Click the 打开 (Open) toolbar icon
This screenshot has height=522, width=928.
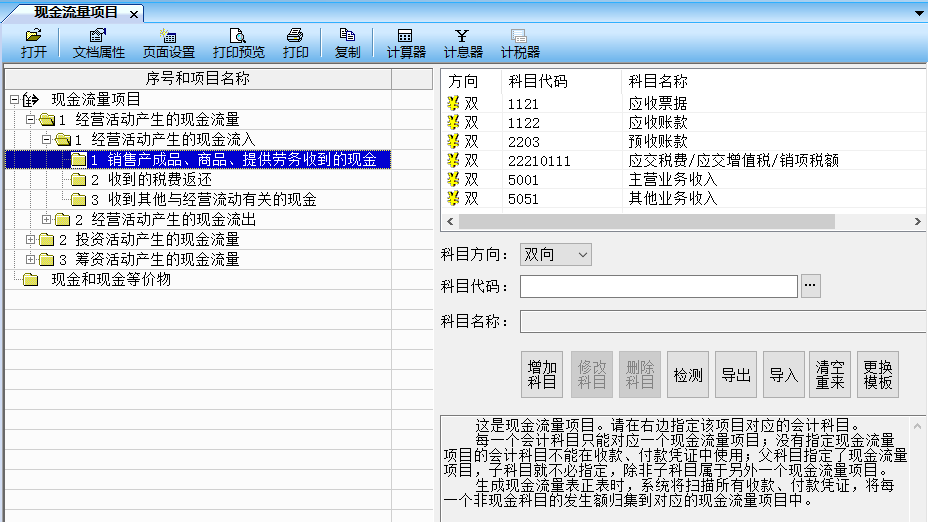point(34,43)
